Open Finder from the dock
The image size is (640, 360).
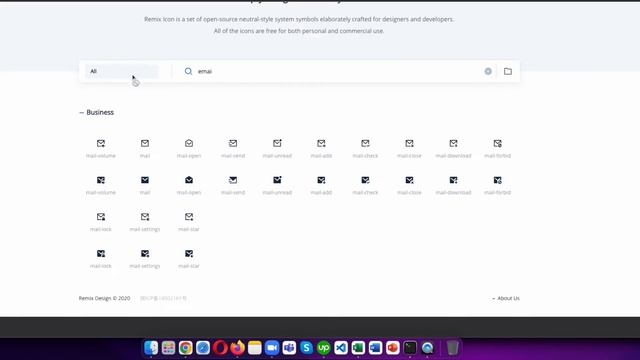(151, 348)
